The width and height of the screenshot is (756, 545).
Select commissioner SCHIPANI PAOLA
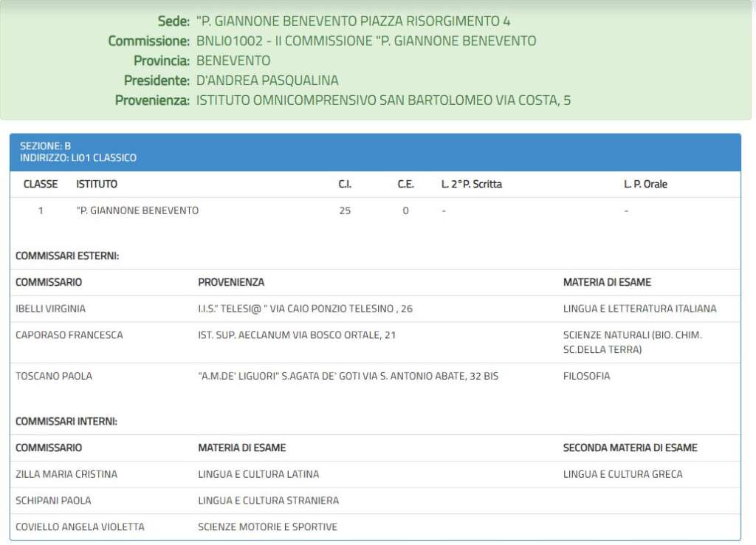click(53, 501)
